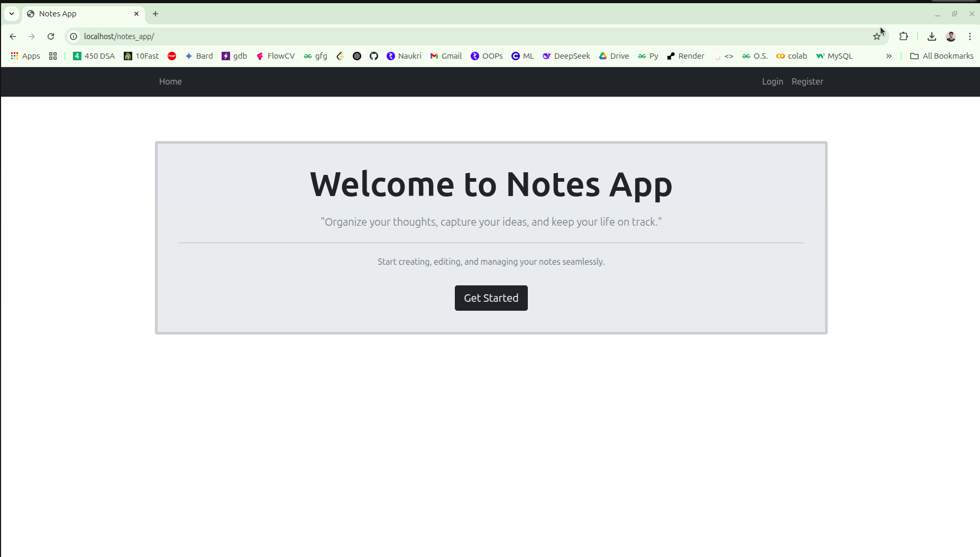Image resolution: width=980 pixels, height=557 pixels.
Task: Focus the address bar showing localhost/notes_app/
Action: (476, 36)
